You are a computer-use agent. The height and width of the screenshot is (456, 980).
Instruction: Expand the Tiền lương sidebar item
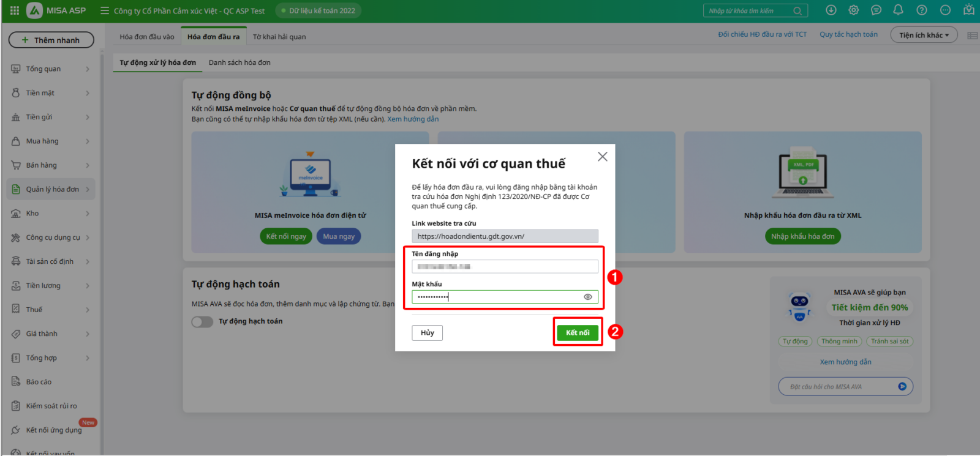point(52,286)
